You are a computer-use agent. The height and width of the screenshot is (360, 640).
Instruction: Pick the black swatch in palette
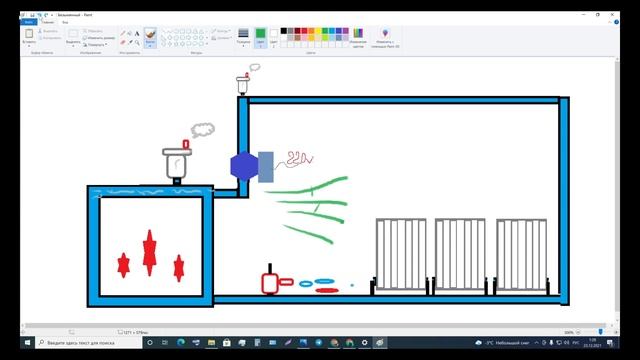click(x=284, y=31)
